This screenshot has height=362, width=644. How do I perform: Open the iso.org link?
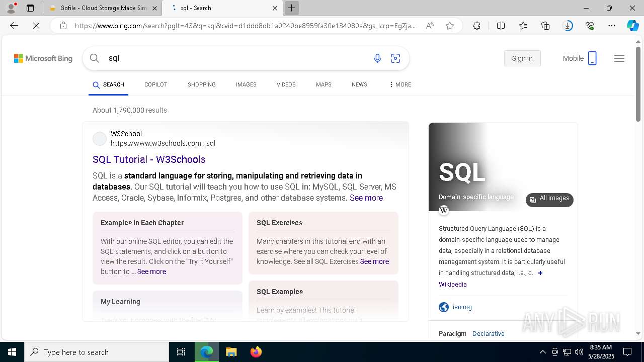462,307
